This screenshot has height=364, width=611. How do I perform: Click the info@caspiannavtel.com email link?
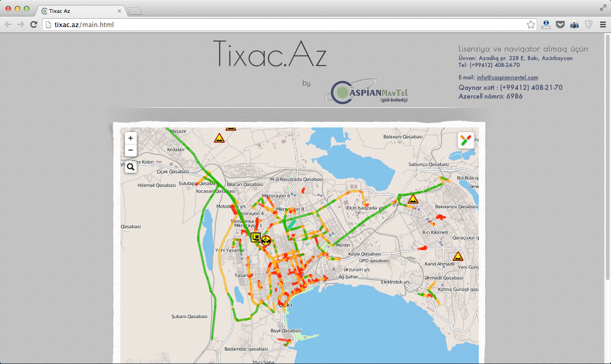(x=507, y=77)
